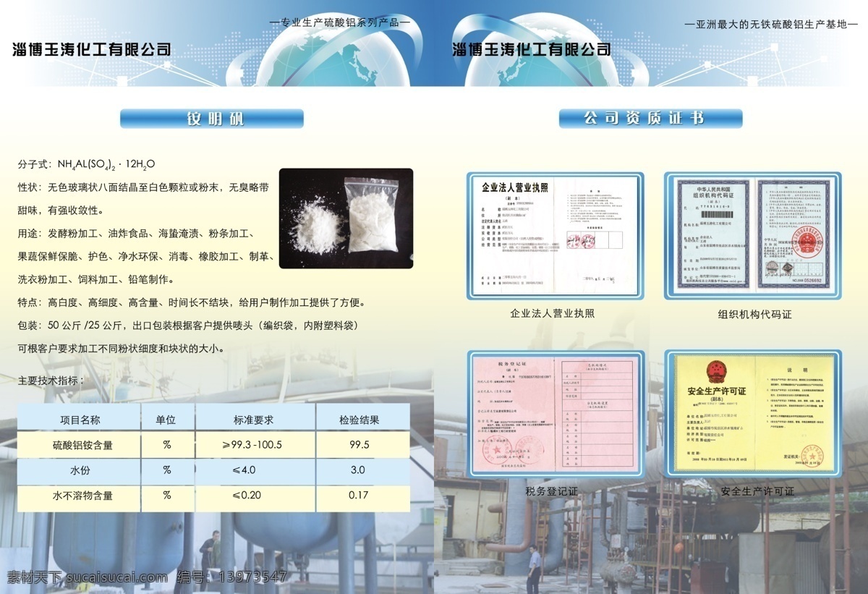The height and width of the screenshot is (594, 868).
Task: Open the 组织机构代码证 certificate image
Action: tap(752, 237)
